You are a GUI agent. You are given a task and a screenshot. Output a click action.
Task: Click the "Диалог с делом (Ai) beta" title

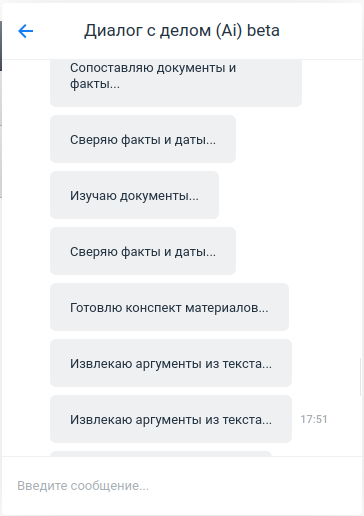tap(182, 30)
